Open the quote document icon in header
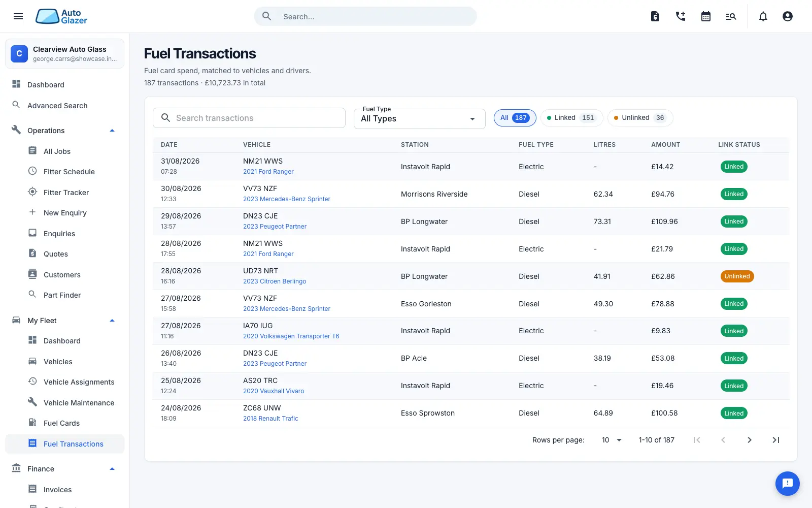812x508 pixels. click(655, 16)
